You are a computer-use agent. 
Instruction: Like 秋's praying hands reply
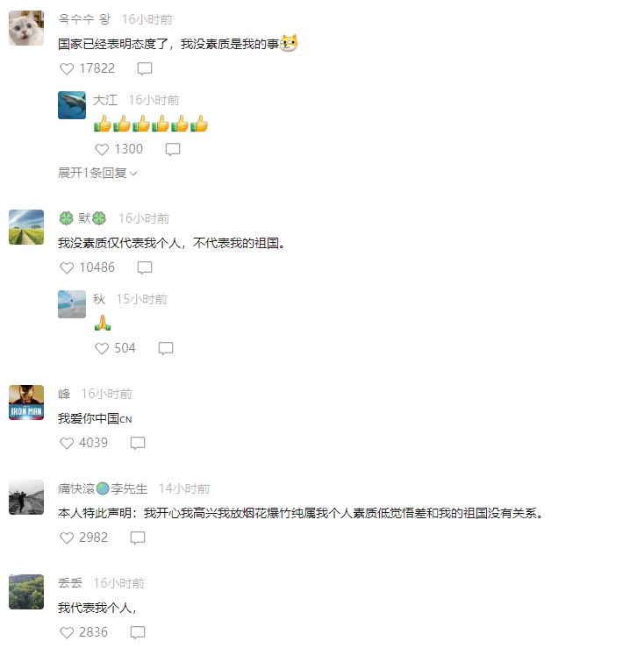(102, 348)
